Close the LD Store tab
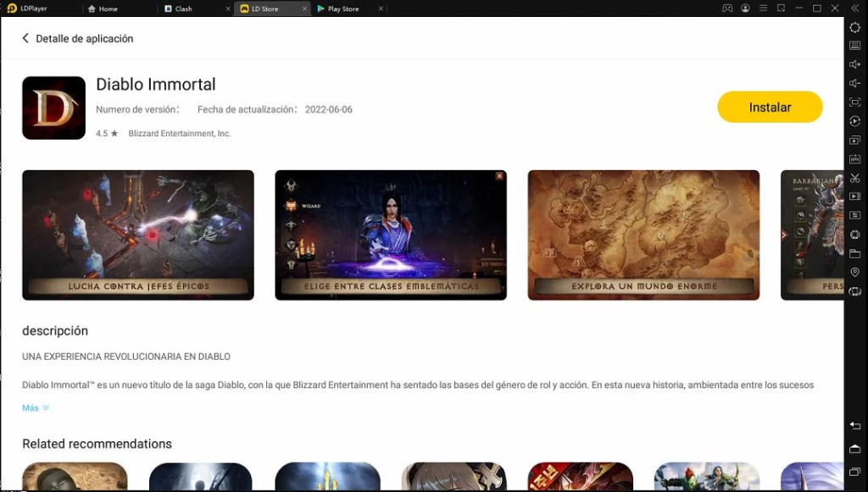The width and height of the screenshot is (868, 492). pyautogui.click(x=304, y=8)
